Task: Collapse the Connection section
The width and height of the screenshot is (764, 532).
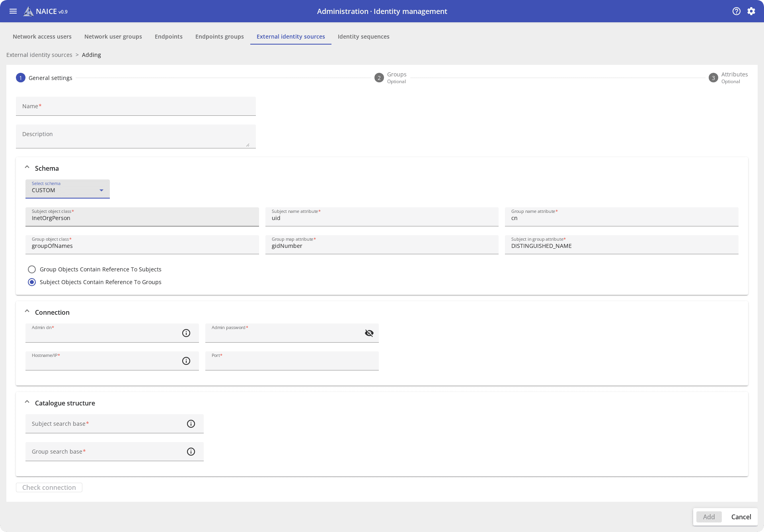Action: tap(27, 312)
